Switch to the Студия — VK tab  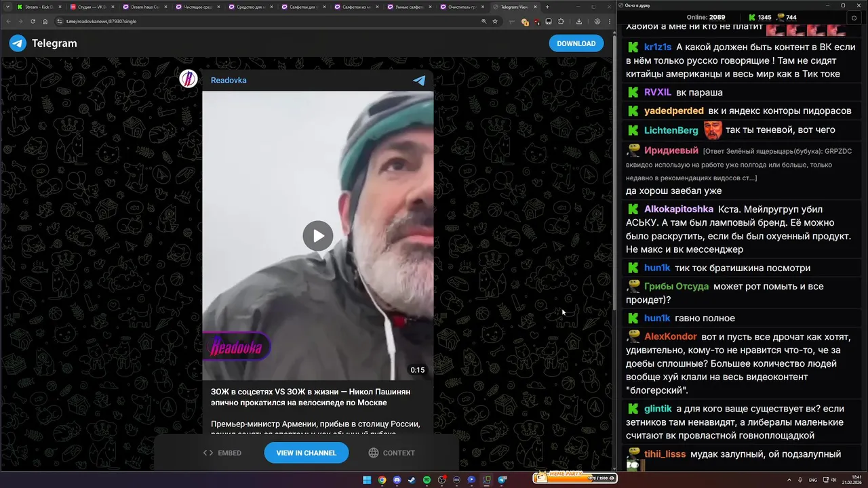(x=92, y=7)
